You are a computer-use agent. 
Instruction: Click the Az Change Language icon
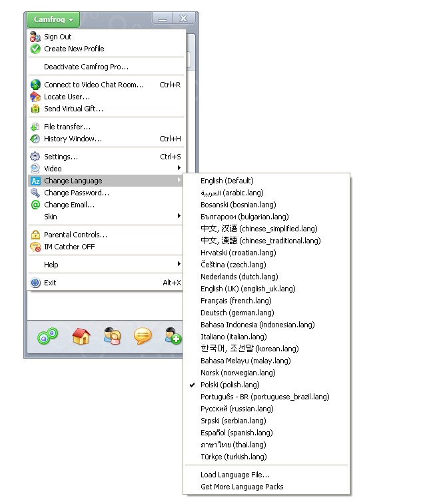pyautogui.click(x=35, y=181)
